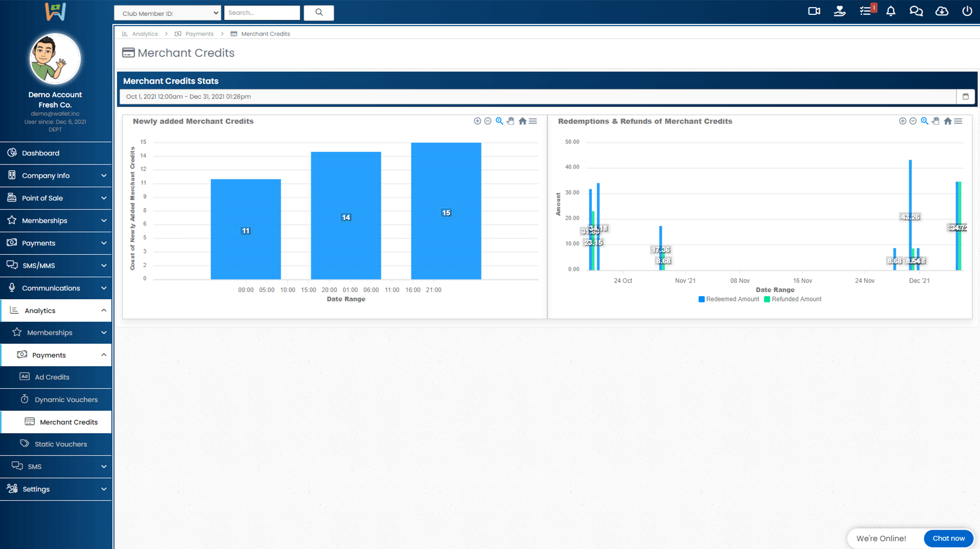This screenshot has height=549, width=980.
Task: Open the task list icon with badge
Action: click(x=866, y=11)
